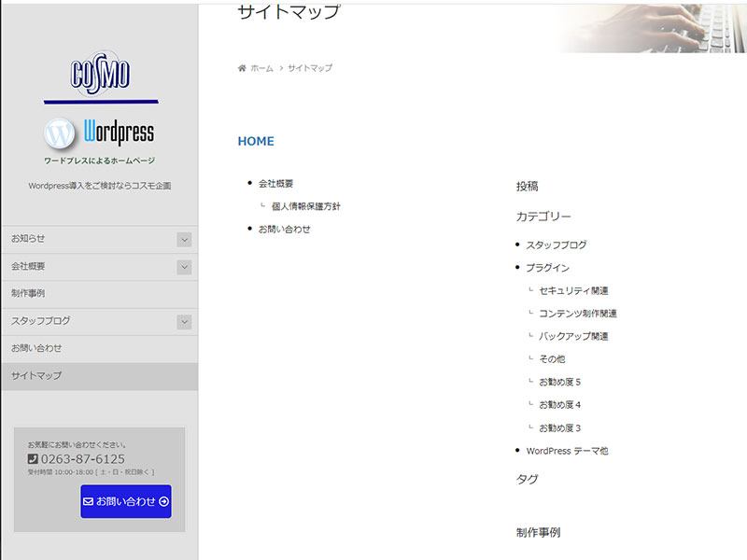Open the 個人情報保護方針 sitemap link

(x=305, y=206)
